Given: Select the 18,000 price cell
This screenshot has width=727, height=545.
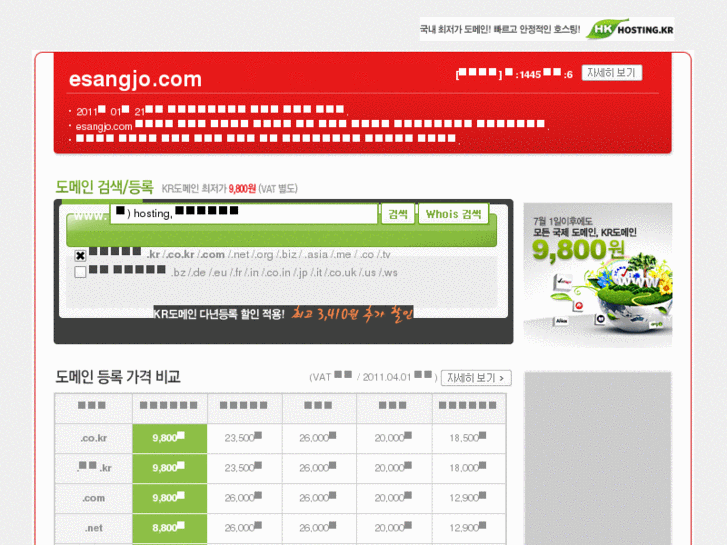Looking at the screenshot, I should pos(469,468).
